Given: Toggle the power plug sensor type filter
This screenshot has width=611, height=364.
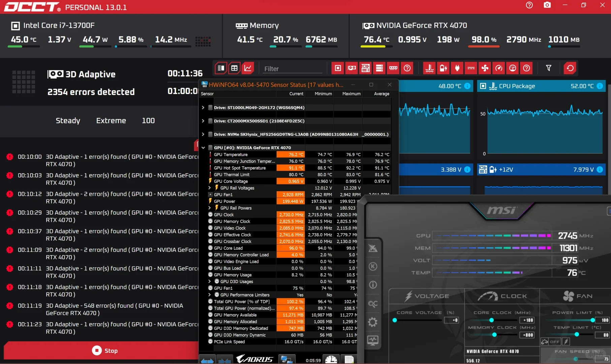Looking at the screenshot, I should 457,68.
